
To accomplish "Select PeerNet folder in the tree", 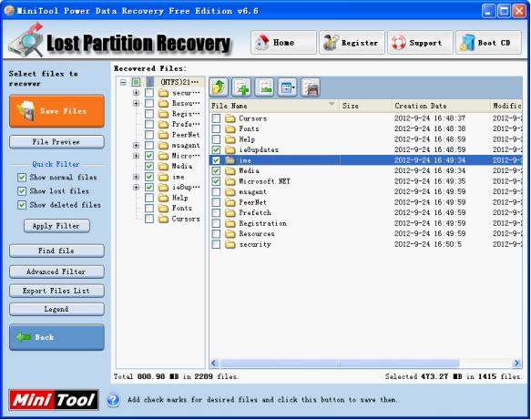I will pos(186,135).
